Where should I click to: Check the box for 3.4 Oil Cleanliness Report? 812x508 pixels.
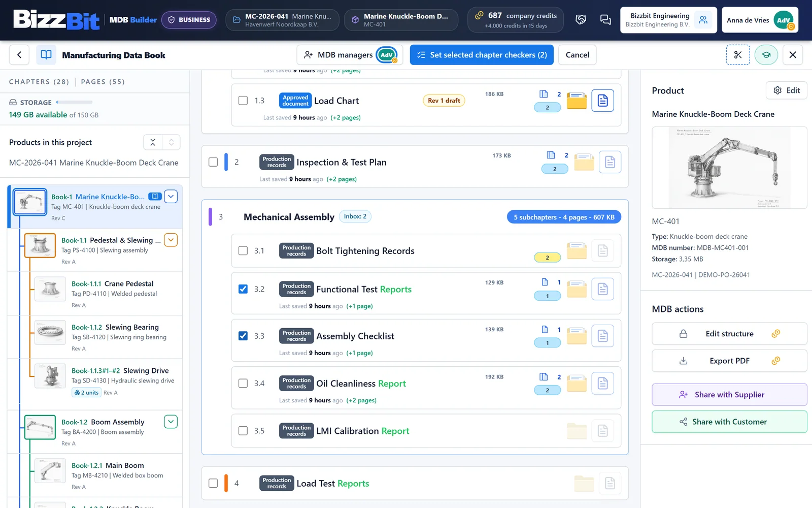point(243,383)
